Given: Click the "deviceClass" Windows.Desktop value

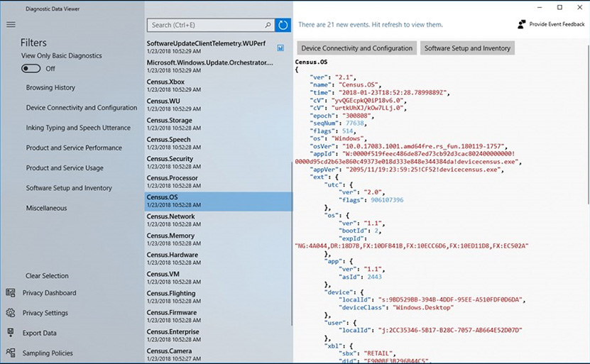Looking at the screenshot, I should pyautogui.click(x=423, y=308).
